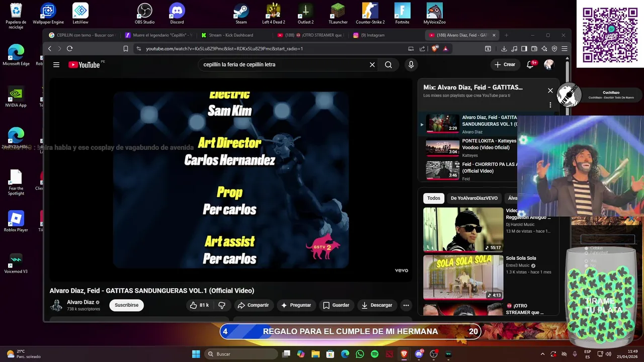Open the Alvaro Diaz channel avatar
The image size is (644, 362).
point(56,305)
